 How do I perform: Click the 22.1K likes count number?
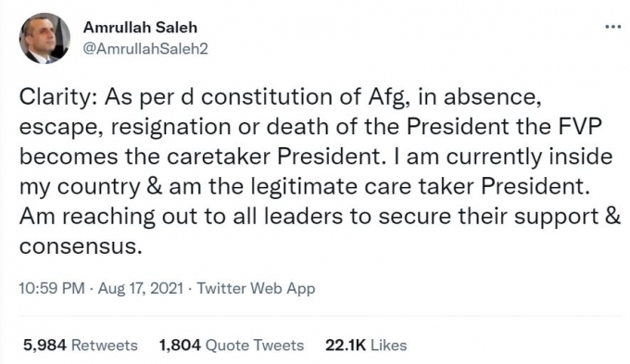(x=346, y=345)
